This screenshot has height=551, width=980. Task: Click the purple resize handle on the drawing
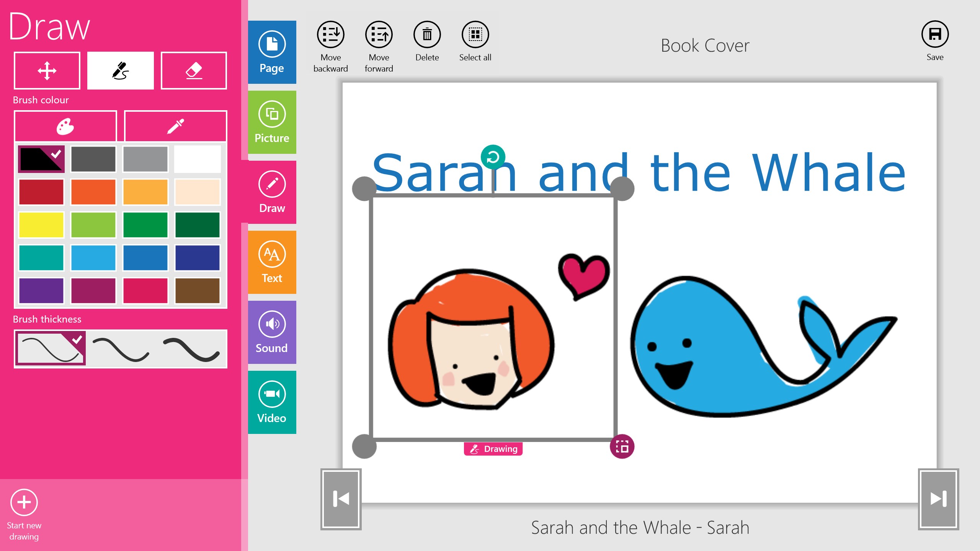coord(622,447)
